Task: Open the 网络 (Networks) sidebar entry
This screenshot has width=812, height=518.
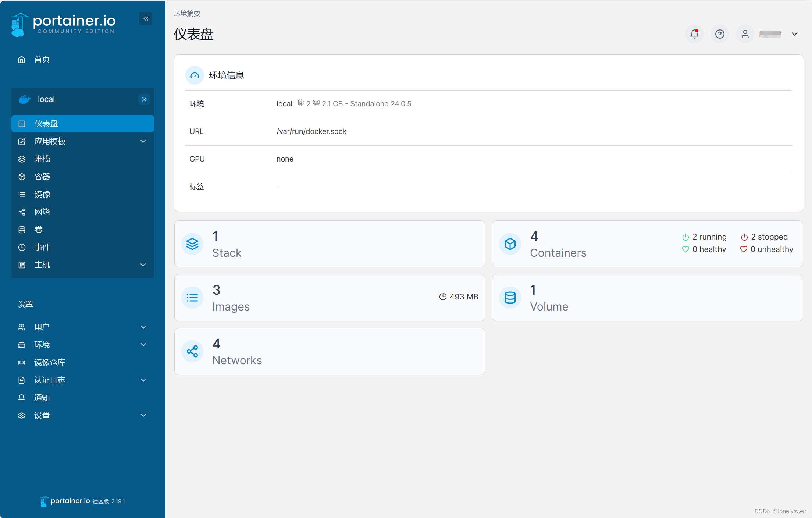Action: click(42, 212)
